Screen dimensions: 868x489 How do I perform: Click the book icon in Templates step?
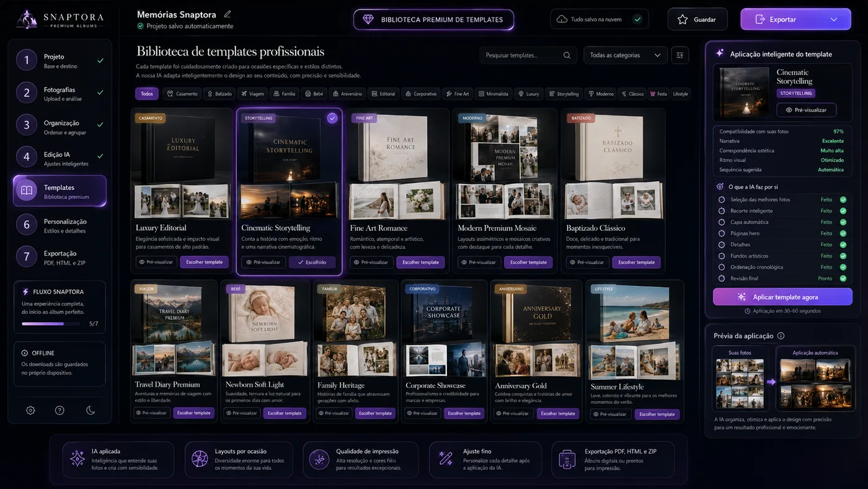pyautogui.click(x=27, y=191)
